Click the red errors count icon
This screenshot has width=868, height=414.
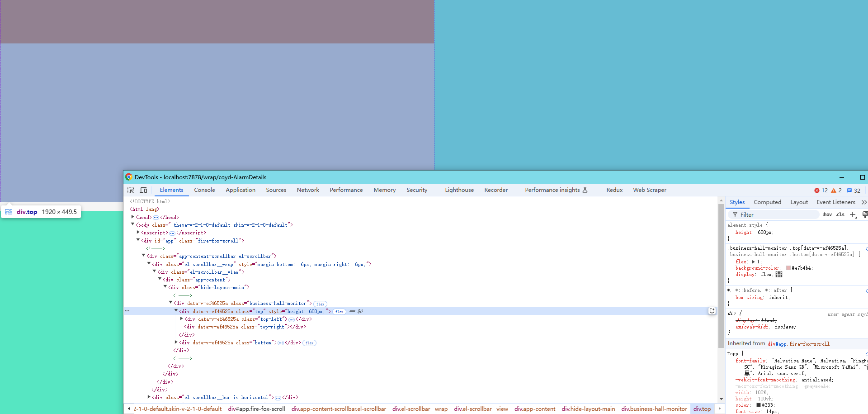tap(817, 190)
